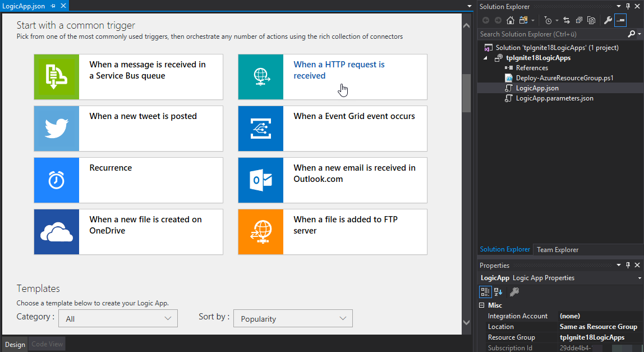Pin the LogicApp.json document tab
The image size is (644, 352).
click(53, 6)
